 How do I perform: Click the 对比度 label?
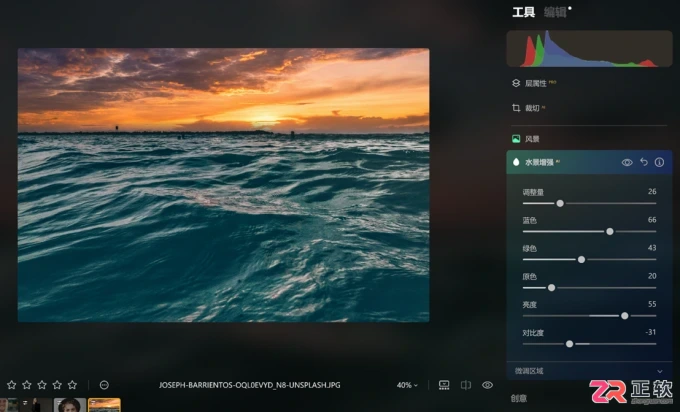[x=533, y=333]
